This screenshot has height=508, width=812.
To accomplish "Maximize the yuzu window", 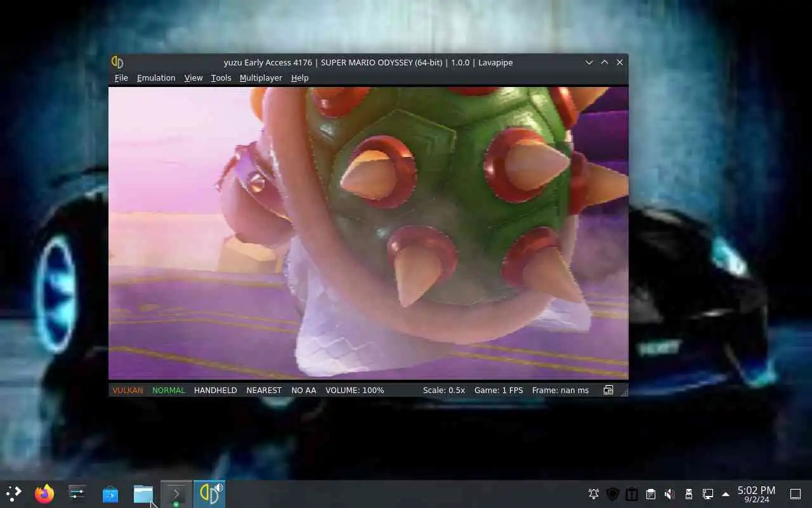I will click(x=605, y=62).
